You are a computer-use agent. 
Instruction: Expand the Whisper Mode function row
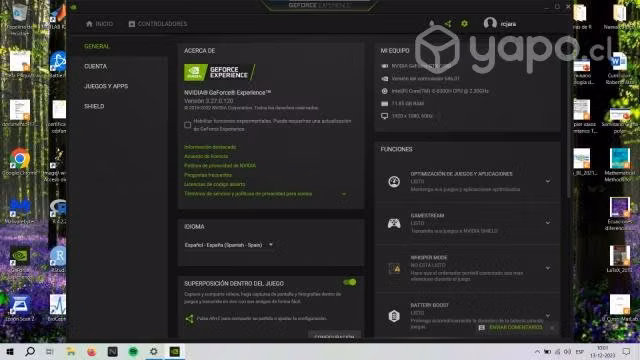pyautogui.click(x=548, y=268)
